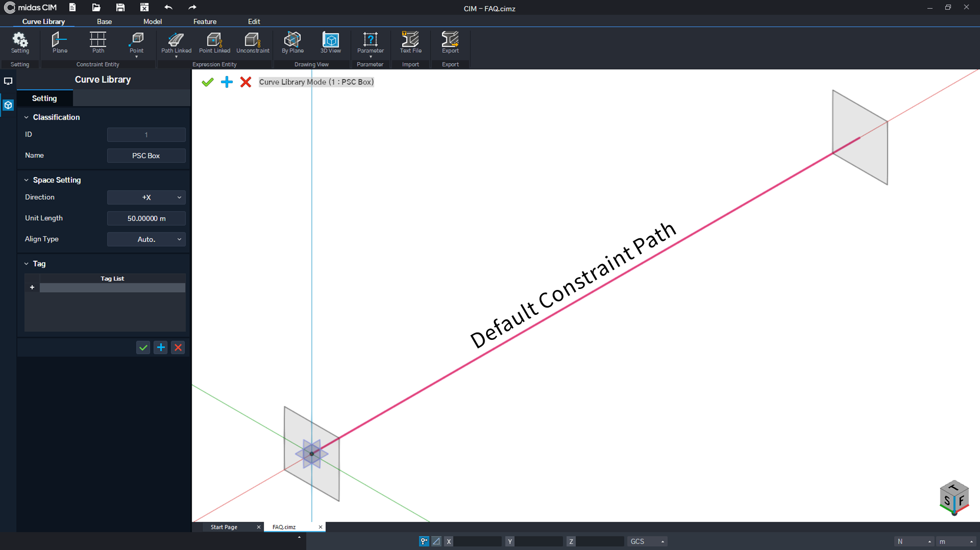The height and width of the screenshot is (550, 980).
Task: Close the Start Page tab
Action: click(x=259, y=527)
